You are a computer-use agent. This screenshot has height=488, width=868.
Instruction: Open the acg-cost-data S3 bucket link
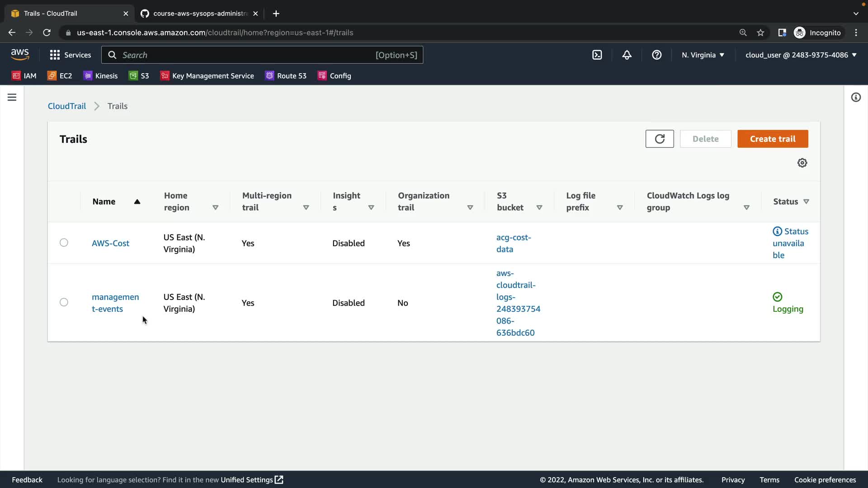(x=513, y=243)
